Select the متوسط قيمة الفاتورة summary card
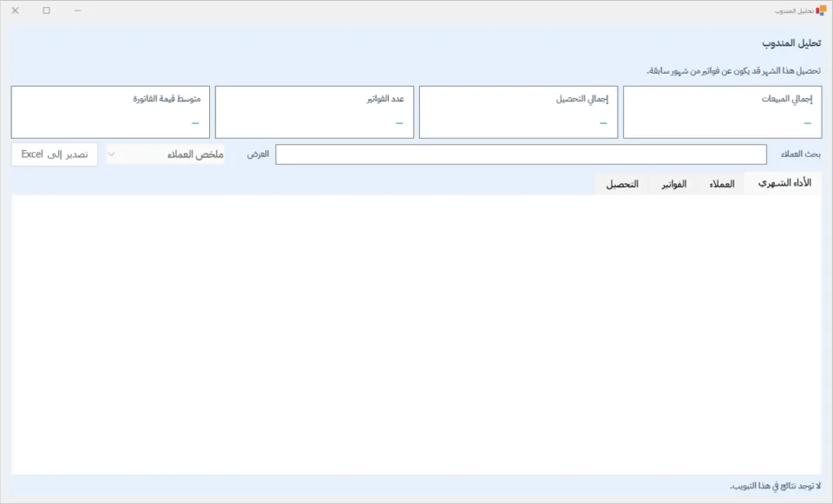Screen dimensions: 833x504 pos(110,112)
